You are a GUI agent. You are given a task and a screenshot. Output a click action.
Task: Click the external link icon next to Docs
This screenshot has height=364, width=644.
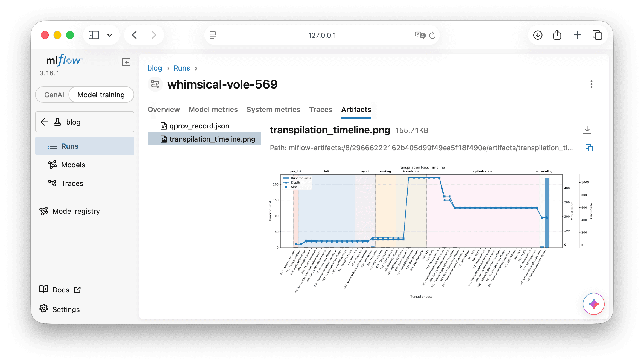point(77,290)
